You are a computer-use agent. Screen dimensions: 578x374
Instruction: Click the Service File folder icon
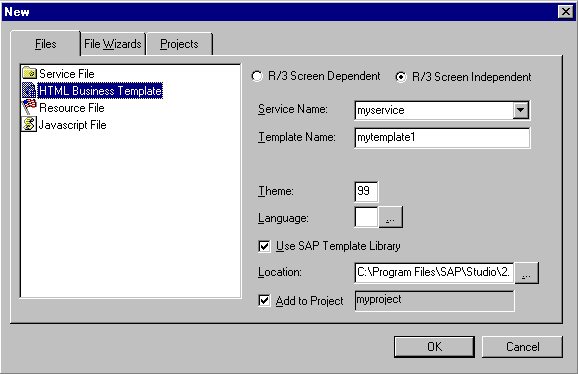point(29,73)
